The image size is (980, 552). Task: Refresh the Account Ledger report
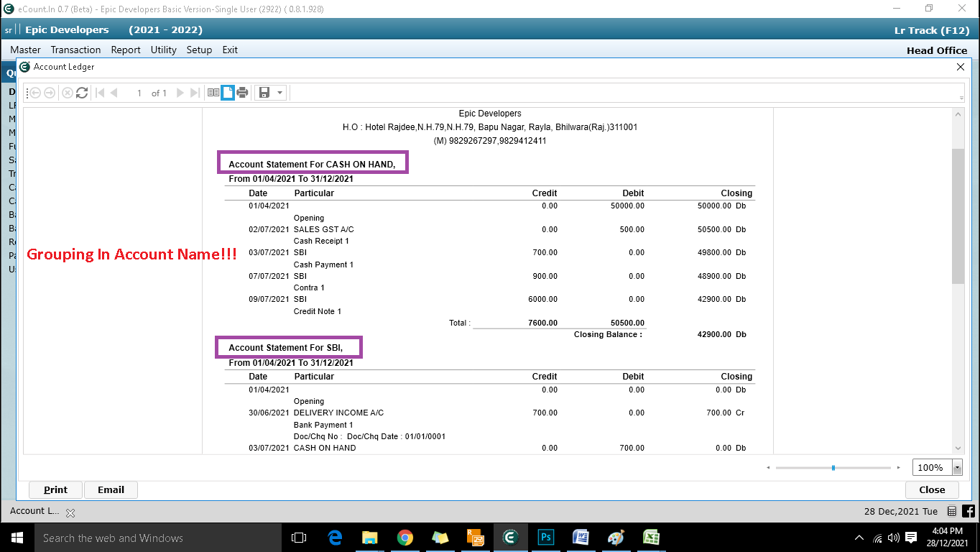pos(82,93)
